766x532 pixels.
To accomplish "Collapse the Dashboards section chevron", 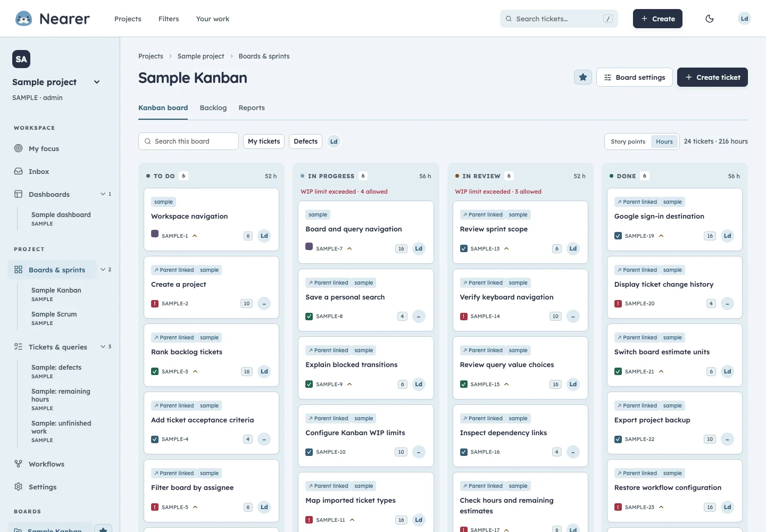I will pos(103,194).
